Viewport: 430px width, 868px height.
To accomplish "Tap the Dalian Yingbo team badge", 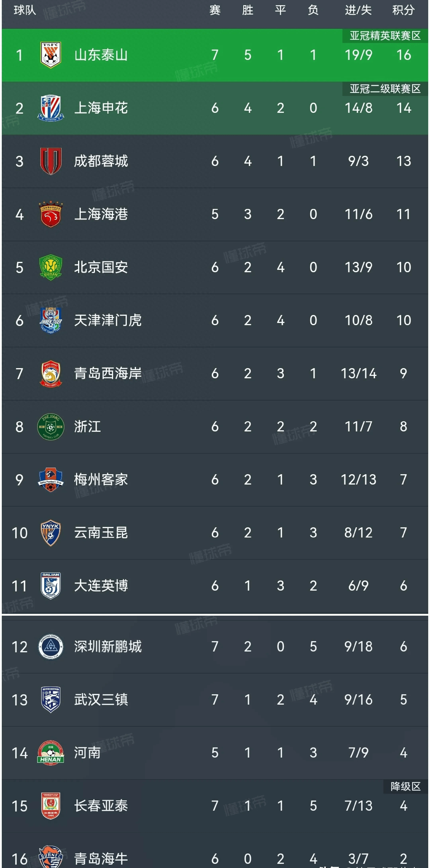I will point(51,586).
